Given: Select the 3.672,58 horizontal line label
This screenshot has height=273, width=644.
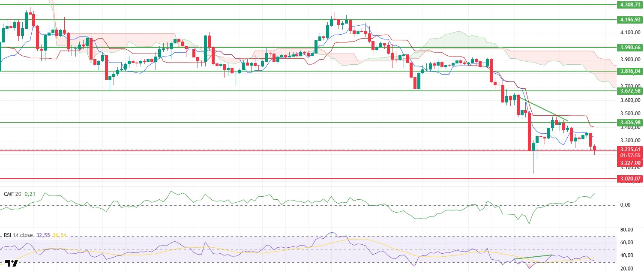Looking at the screenshot, I should click(630, 91).
